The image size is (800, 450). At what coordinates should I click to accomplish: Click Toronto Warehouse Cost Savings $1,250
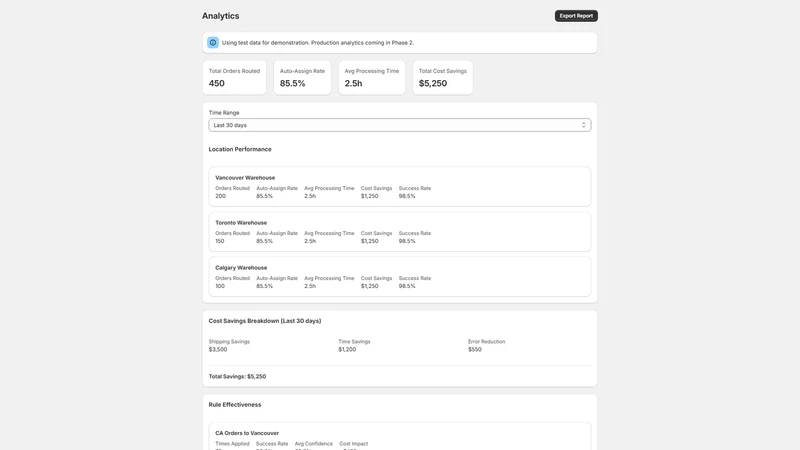click(369, 241)
